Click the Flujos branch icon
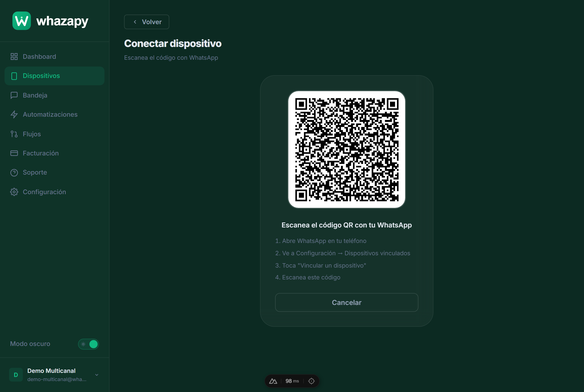 (14, 134)
